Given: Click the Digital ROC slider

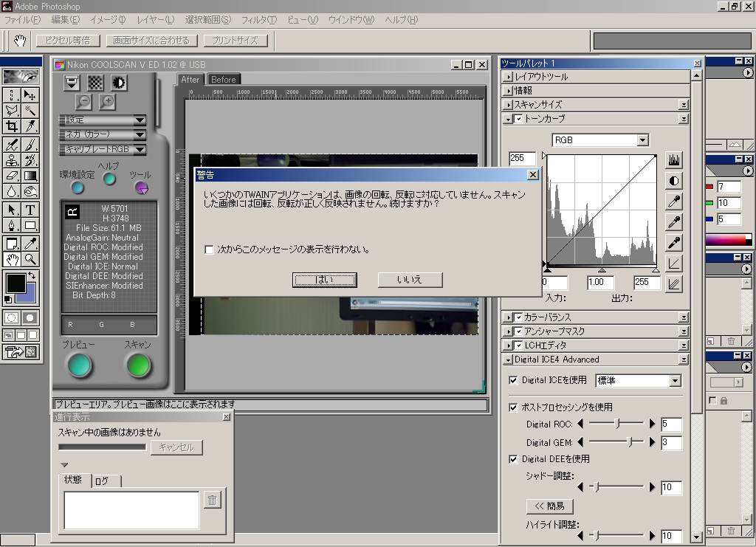Looking at the screenshot, I should click(x=617, y=424).
